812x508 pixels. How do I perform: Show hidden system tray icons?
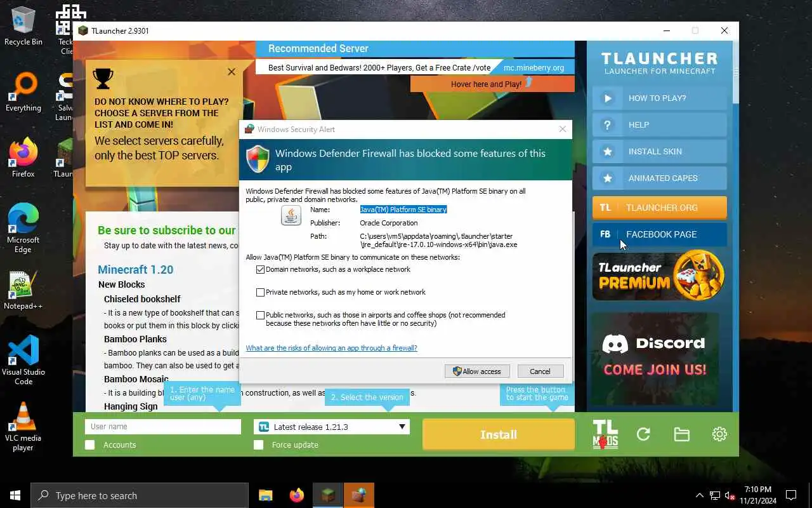pos(700,495)
